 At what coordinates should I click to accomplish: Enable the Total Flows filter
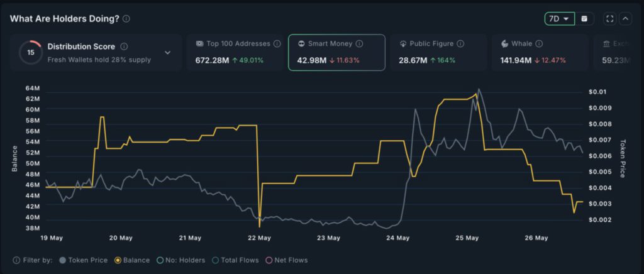click(x=235, y=260)
